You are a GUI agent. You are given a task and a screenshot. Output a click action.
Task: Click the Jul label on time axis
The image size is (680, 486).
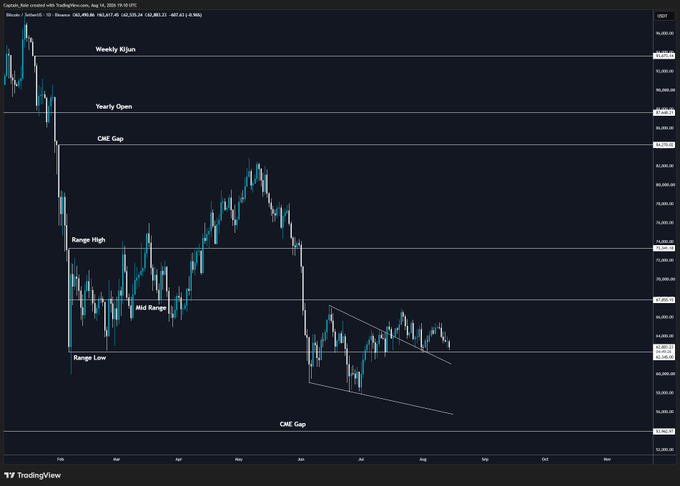coord(361,459)
